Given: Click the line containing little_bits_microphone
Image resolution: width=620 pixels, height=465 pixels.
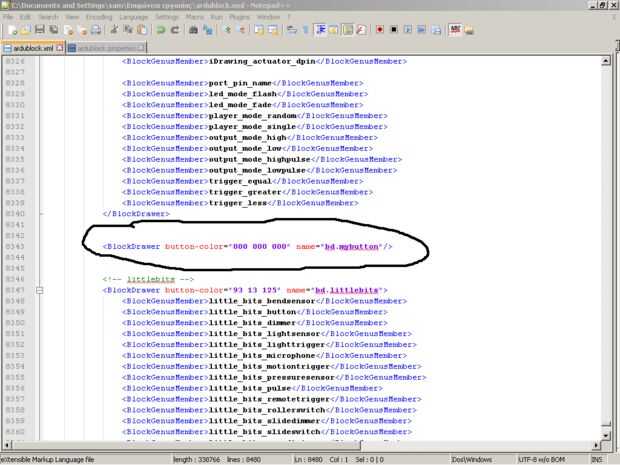Looking at the screenshot, I should [264, 355].
